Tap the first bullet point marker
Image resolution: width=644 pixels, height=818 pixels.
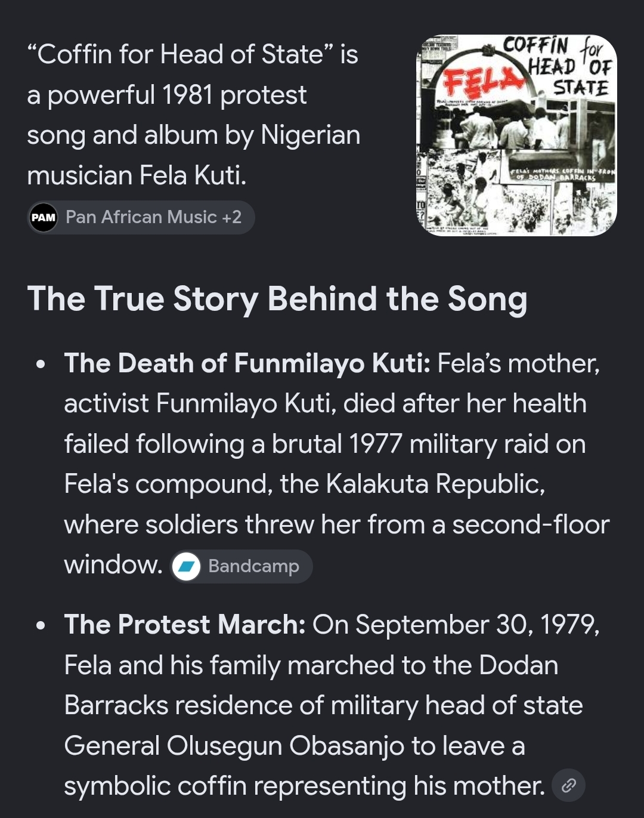(x=41, y=364)
